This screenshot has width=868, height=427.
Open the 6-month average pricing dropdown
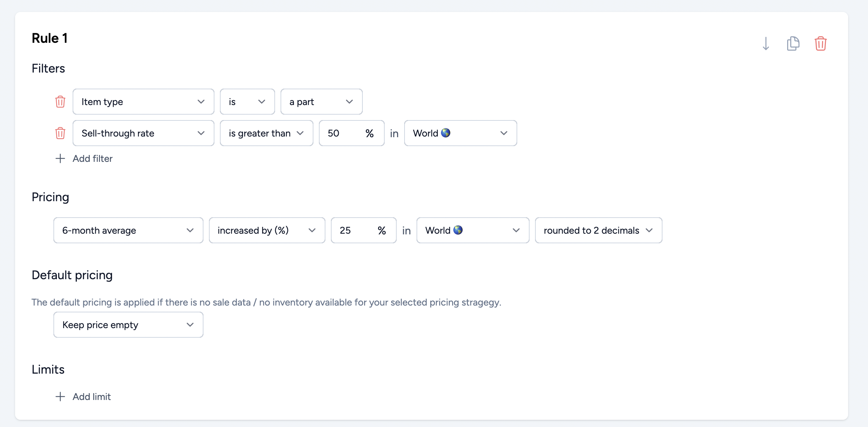click(128, 230)
